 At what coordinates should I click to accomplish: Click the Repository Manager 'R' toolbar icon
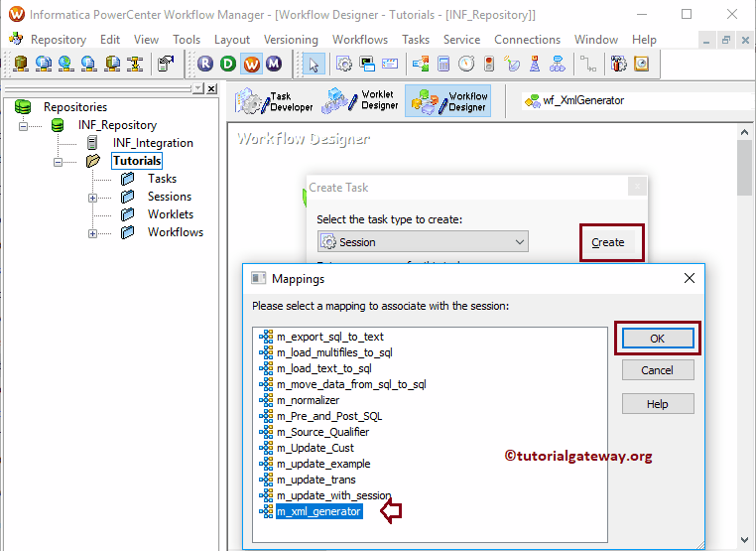point(205,64)
